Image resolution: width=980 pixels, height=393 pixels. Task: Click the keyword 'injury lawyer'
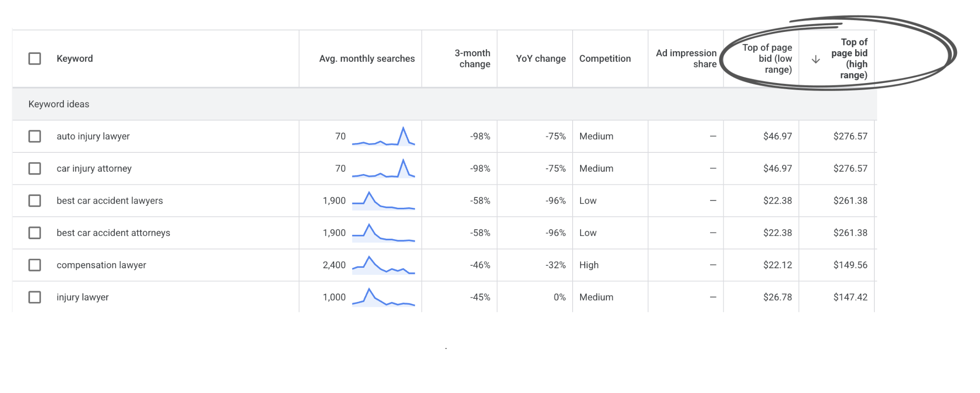coord(83,297)
